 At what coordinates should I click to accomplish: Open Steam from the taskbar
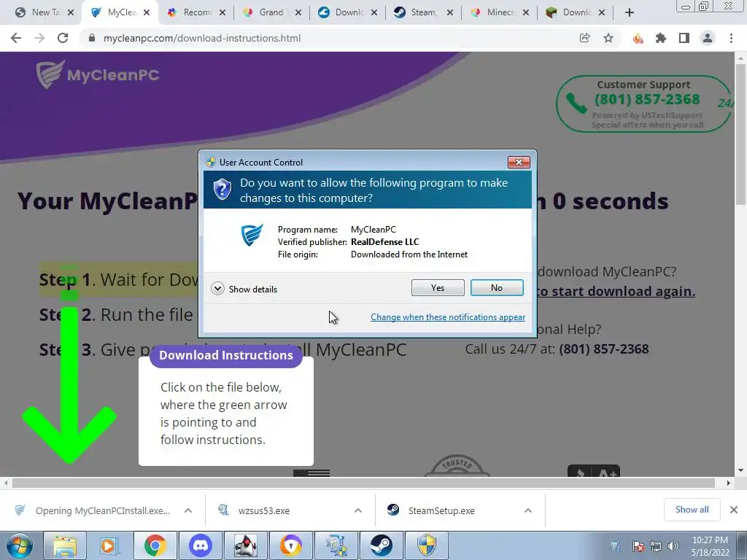tap(381, 545)
